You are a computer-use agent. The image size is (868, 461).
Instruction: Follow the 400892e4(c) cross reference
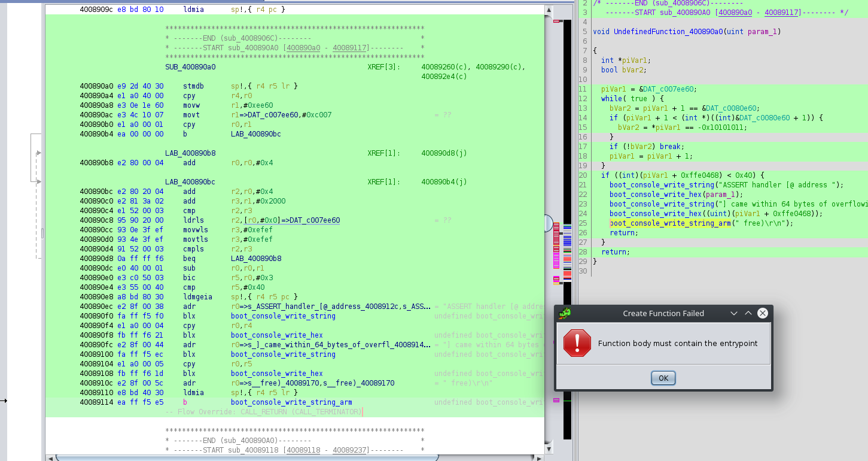[444, 77]
